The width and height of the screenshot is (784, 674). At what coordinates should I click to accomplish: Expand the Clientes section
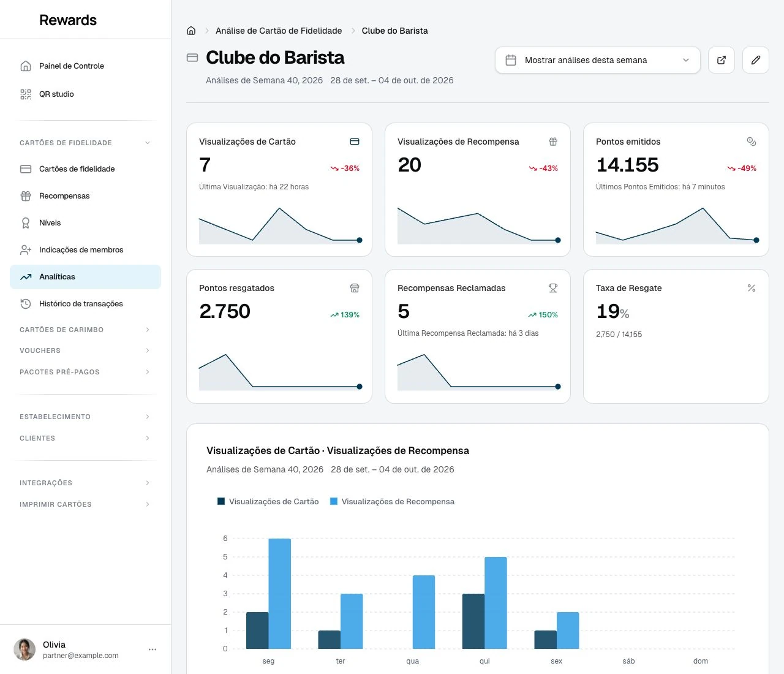(x=85, y=438)
